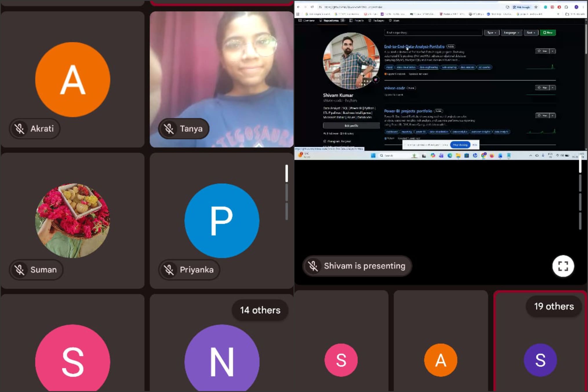Click the Find a repository search field
This screenshot has width=588, height=392.
coord(433,33)
